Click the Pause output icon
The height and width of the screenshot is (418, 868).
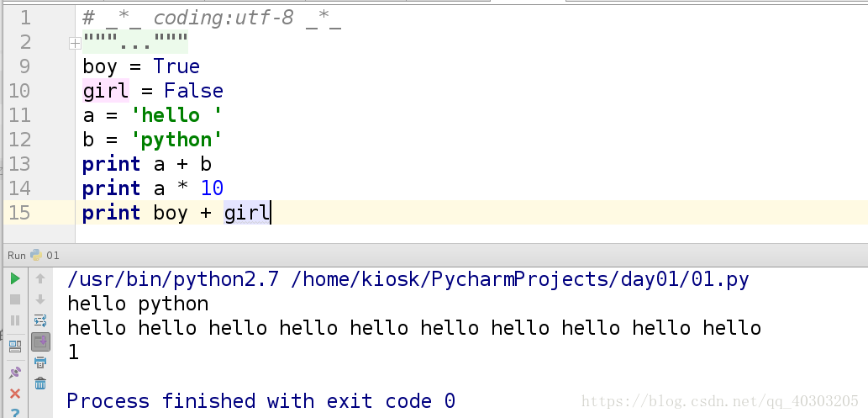[x=14, y=320]
